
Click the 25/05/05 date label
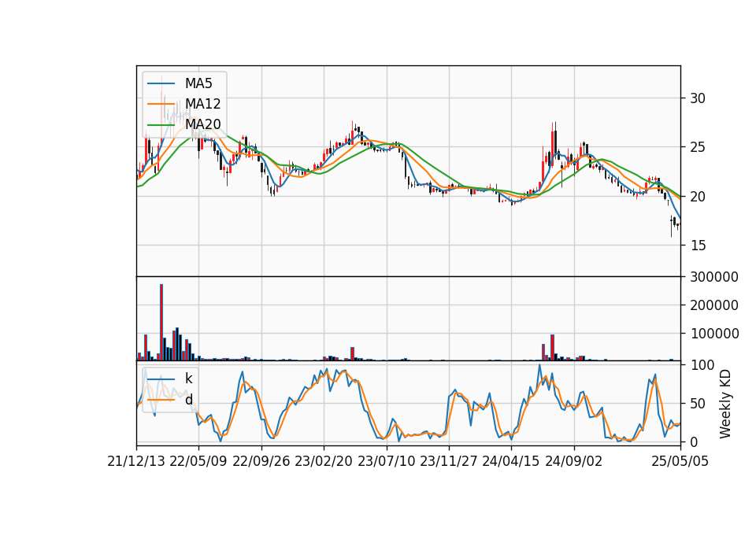click(x=680, y=461)
